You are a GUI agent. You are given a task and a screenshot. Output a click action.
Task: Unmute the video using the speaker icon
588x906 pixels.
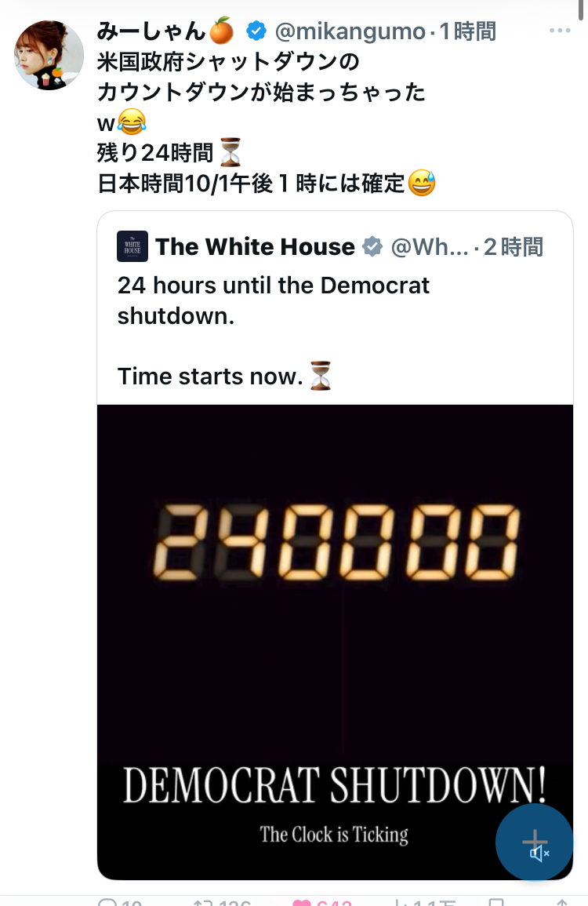pyautogui.click(x=539, y=853)
